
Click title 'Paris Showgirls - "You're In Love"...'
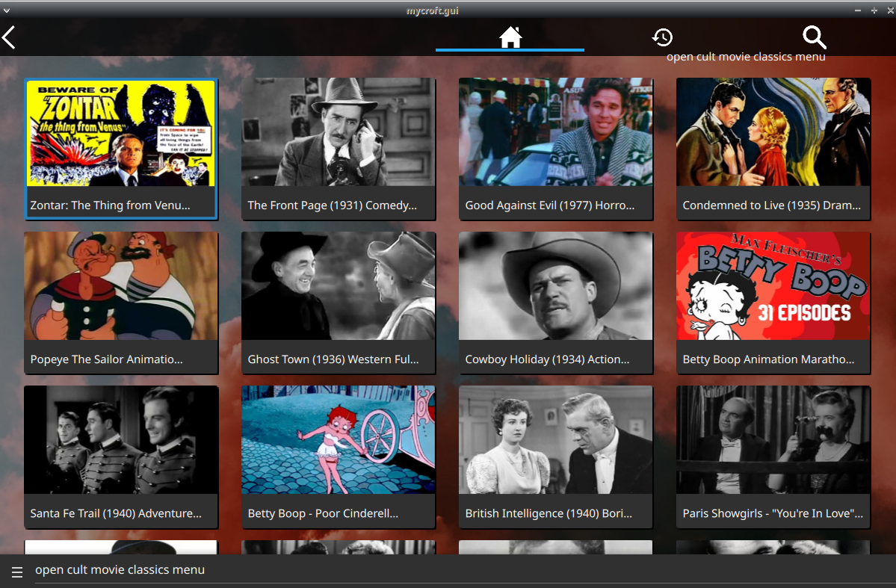[773, 513]
